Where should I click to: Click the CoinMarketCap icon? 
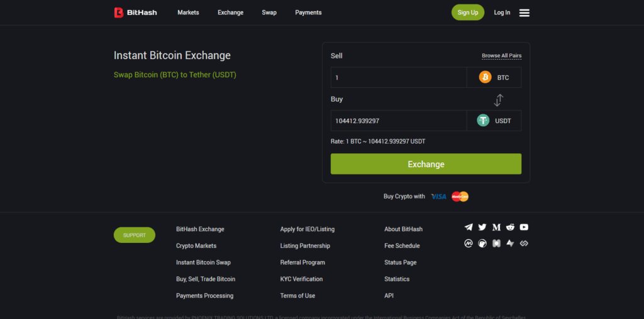point(469,243)
